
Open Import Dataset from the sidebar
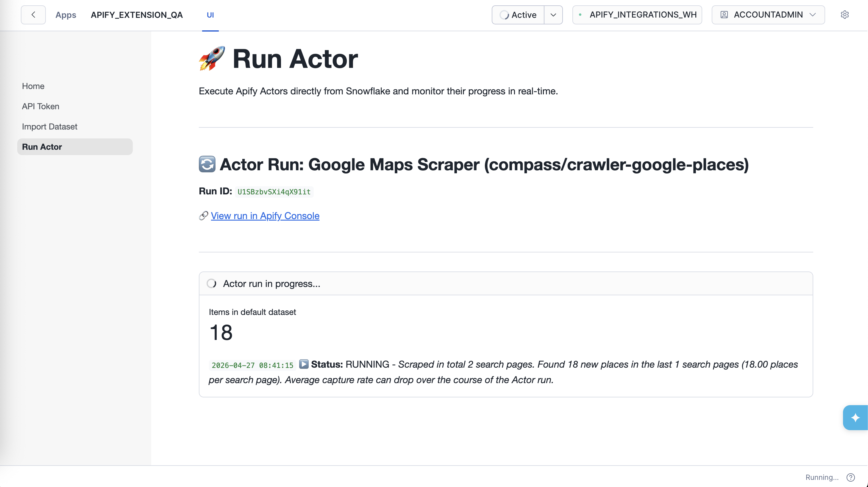(x=49, y=127)
